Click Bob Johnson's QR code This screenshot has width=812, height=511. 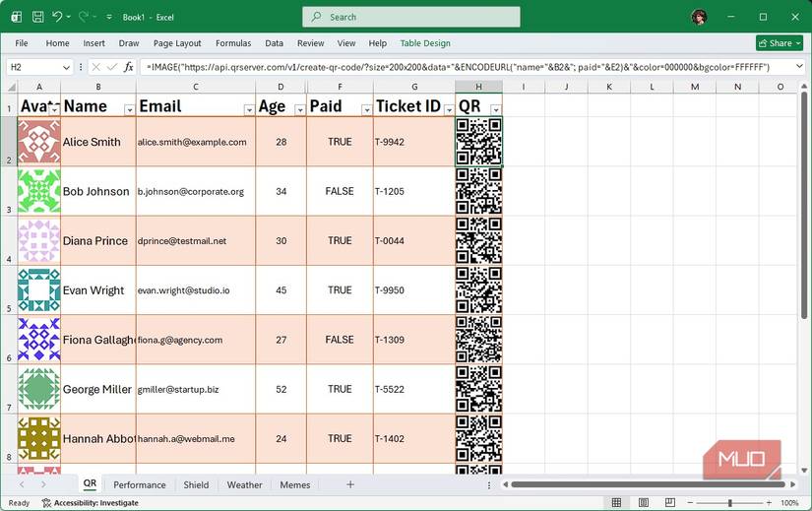tap(478, 191)
